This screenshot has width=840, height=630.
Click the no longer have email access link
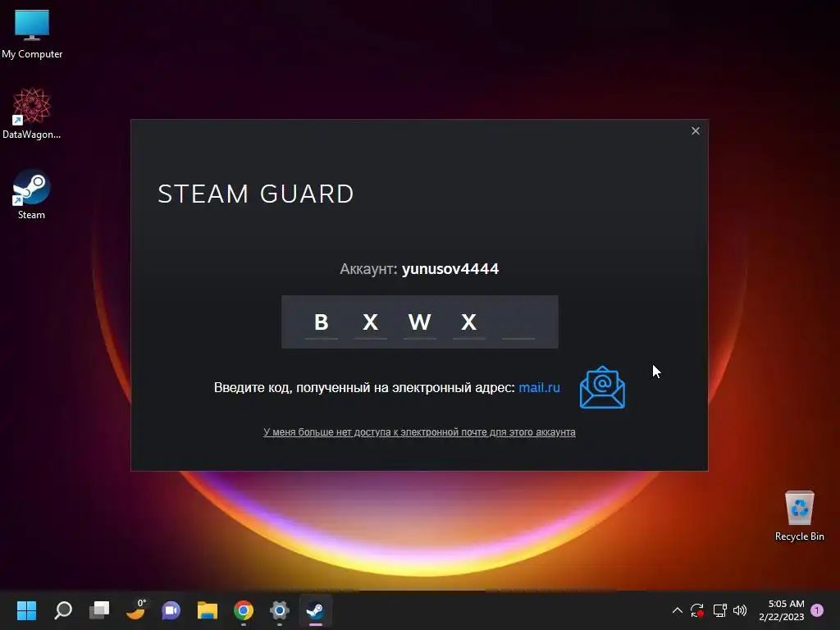419,432
